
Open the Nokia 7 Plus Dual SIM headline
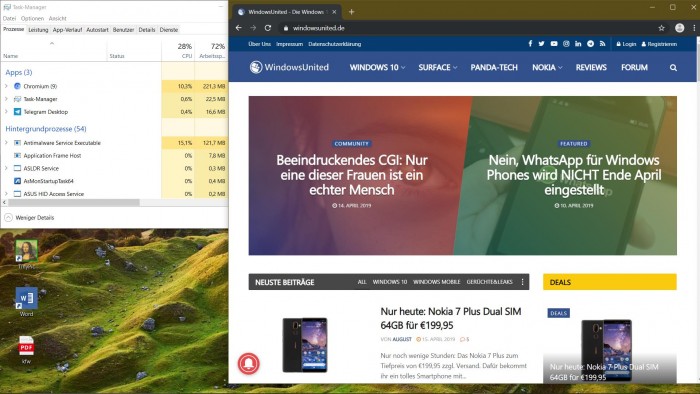pos(451,318)
